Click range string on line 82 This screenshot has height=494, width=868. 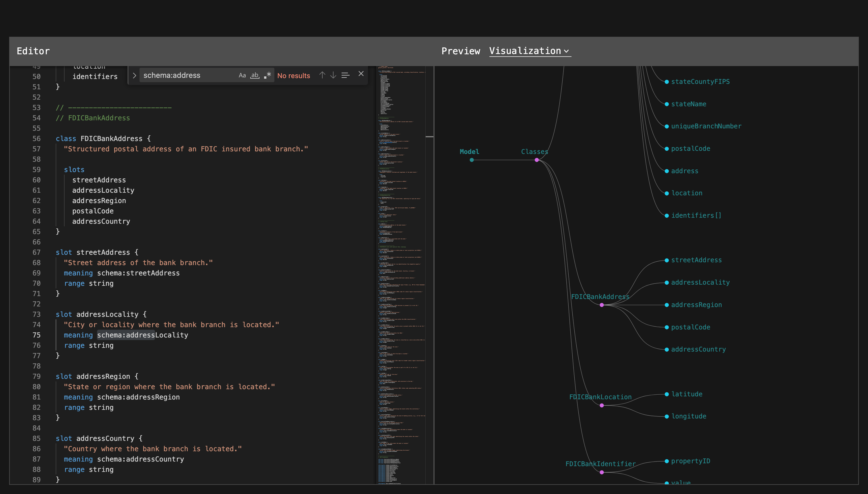coord(89,408)
